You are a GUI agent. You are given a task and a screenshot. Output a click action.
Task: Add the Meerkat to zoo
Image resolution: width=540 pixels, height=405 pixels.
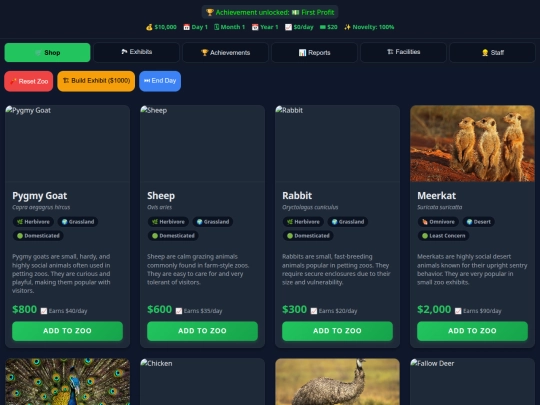472,331
